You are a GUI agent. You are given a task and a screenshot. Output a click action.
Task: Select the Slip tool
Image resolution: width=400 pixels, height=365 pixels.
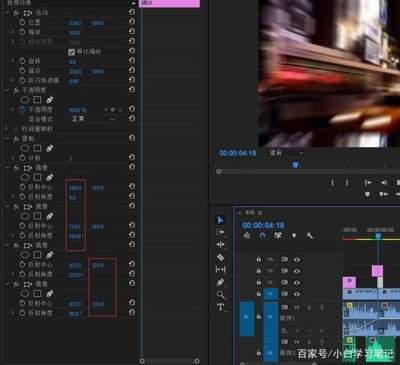[x=220, y=269]
